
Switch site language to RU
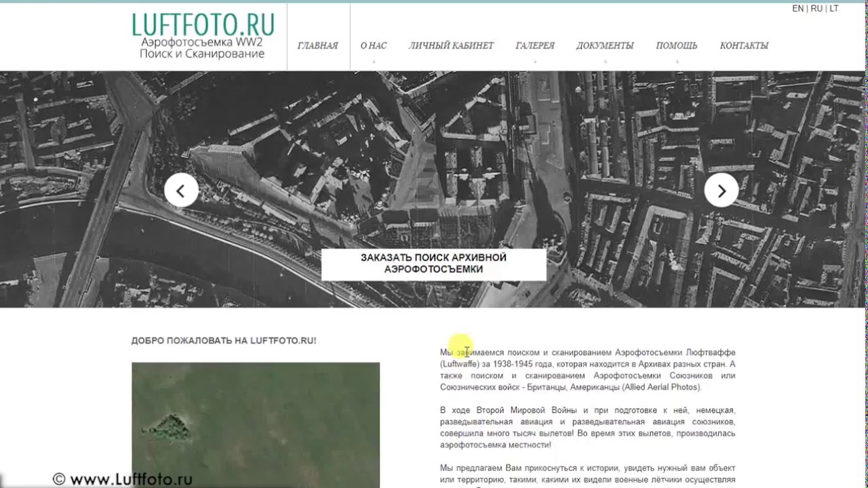coord(816,9)
